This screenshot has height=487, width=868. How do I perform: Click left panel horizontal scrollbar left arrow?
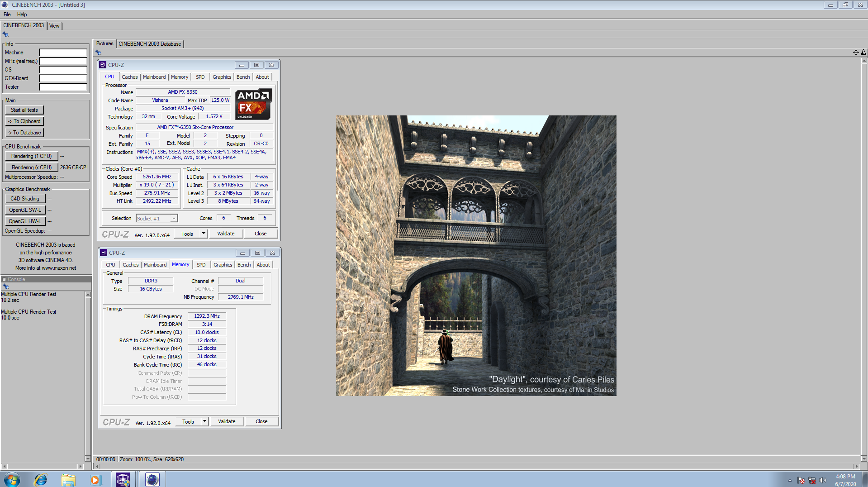[x=4, y=466]
